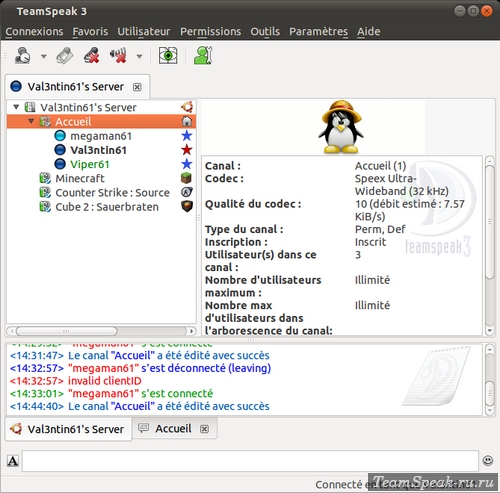
Task: Toggle the Mute microphone icon
Action: pos(92,55)
